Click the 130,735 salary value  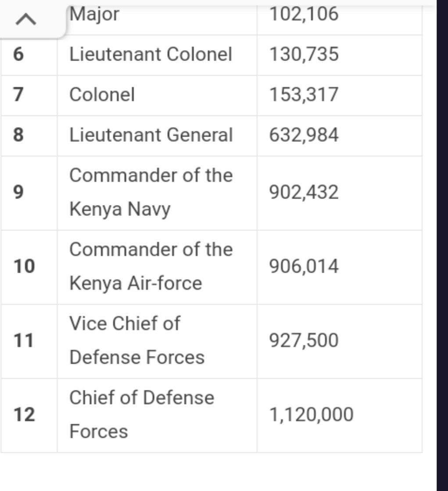[304, 54]
